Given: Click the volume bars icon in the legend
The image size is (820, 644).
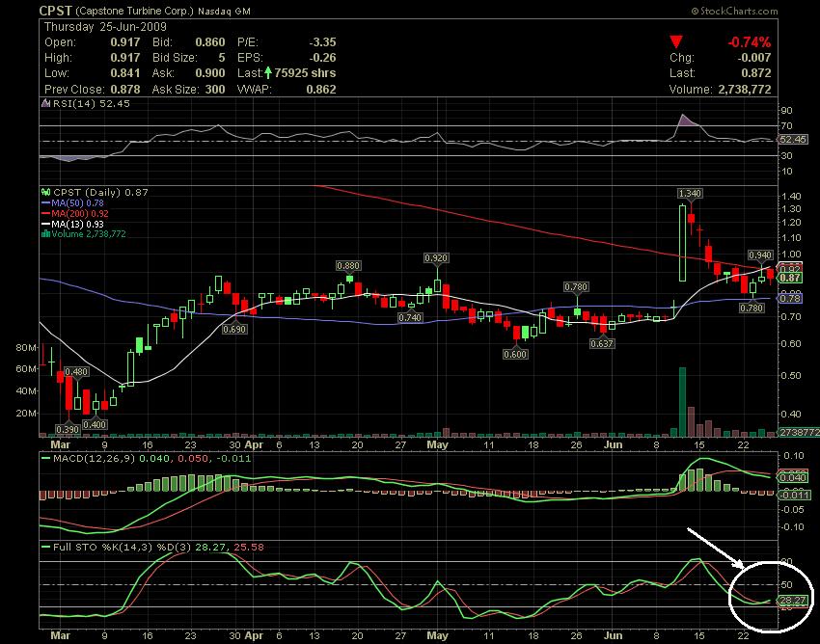Looking at the screenshot, I should point(46,233).
